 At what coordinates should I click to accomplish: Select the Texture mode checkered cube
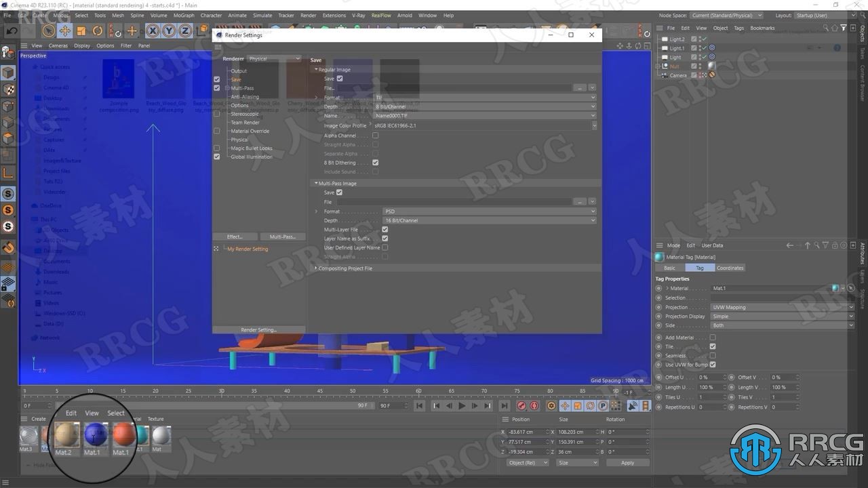[x=8, y=89]
